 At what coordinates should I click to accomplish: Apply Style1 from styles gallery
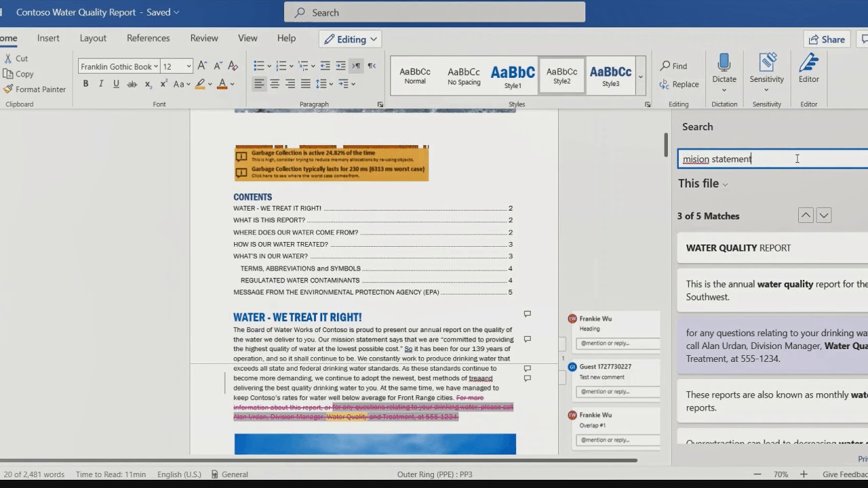point(513,75)
